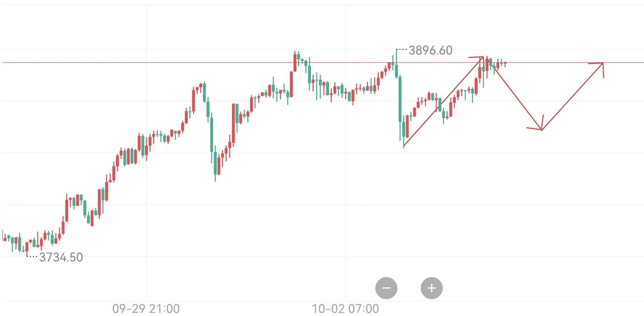
Task: Select the 3734.50 low price label
Action: click(x=61, y=257)
